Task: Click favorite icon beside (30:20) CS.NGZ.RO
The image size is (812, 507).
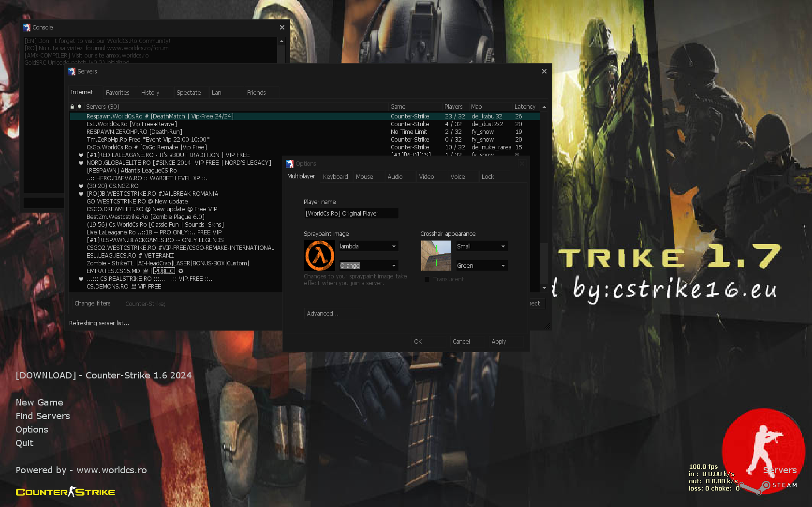Action: pos(81,186)
